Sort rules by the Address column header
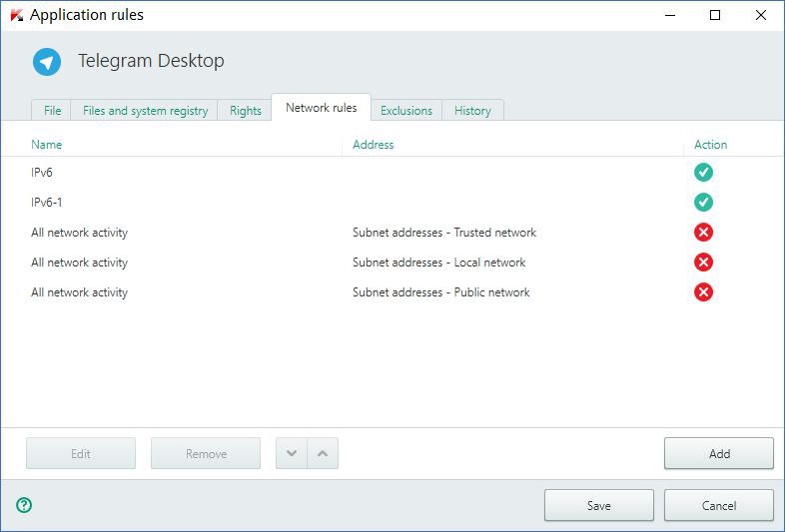 click(x=373, y=145)
